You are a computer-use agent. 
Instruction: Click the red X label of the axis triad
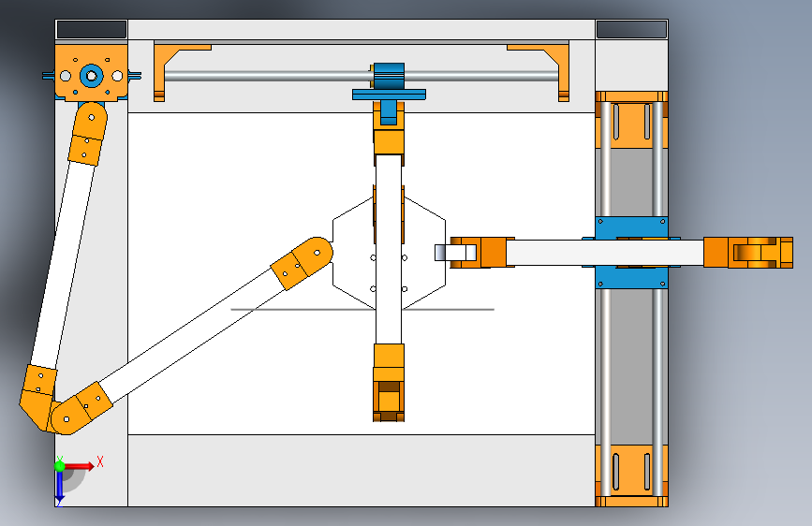(100, 461)
